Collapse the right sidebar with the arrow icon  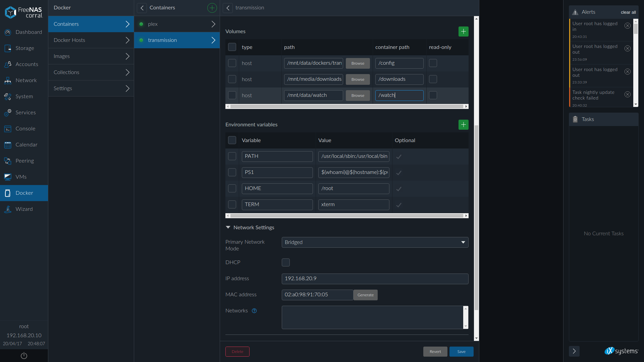tap(574, 351)
